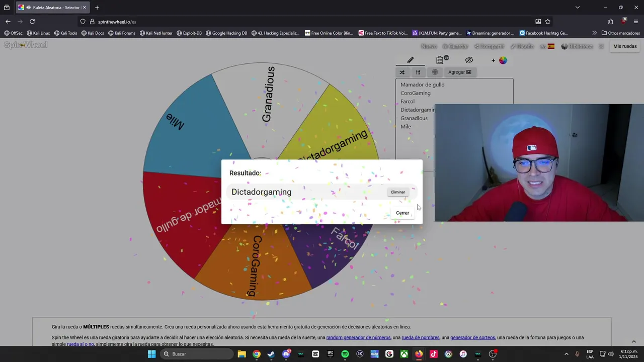Select 'Mile' entry in the list

point(406,127)
